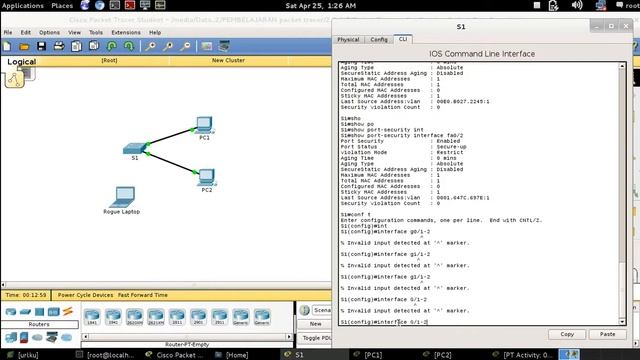Select the CLI tab in S1
This screenshot has height=360, width=640.
[403, 39]
